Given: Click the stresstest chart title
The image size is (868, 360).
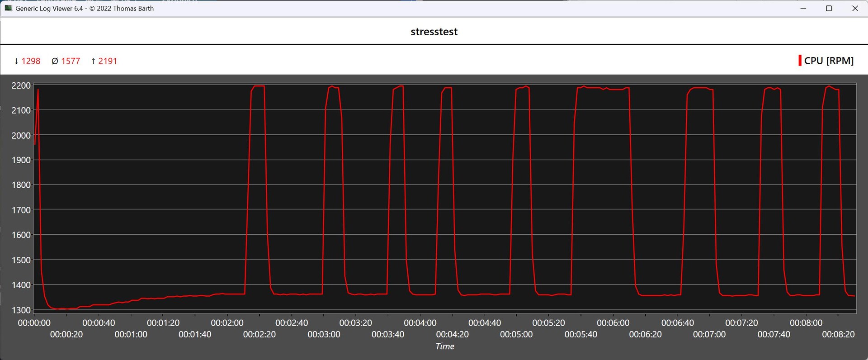Looking at the screenshot, I should (434, 32).
